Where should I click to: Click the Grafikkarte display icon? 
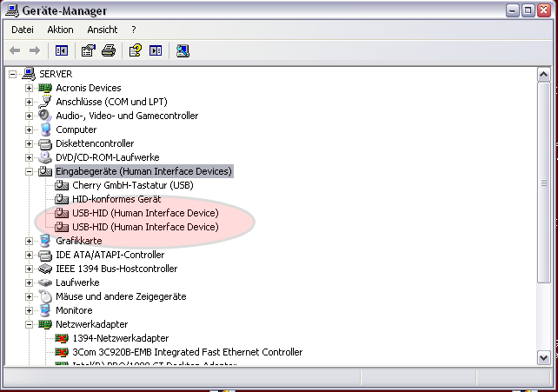pyautogui.click(x=45, y=241)
